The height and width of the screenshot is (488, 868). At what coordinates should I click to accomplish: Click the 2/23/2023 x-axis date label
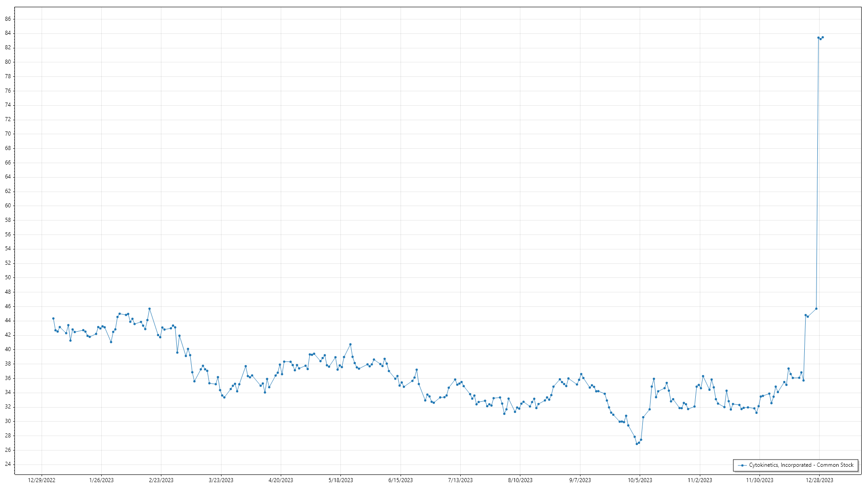click(x=161, y=480)
